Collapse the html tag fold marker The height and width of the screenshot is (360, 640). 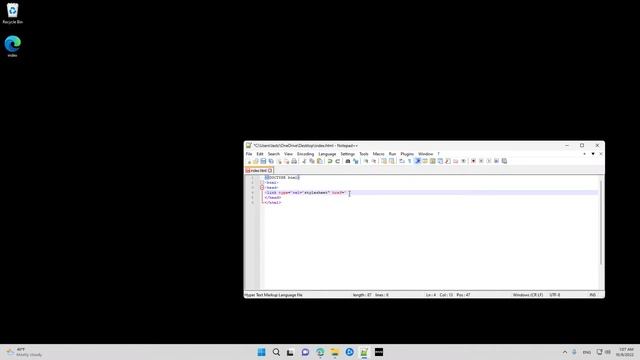click(262, 183)
